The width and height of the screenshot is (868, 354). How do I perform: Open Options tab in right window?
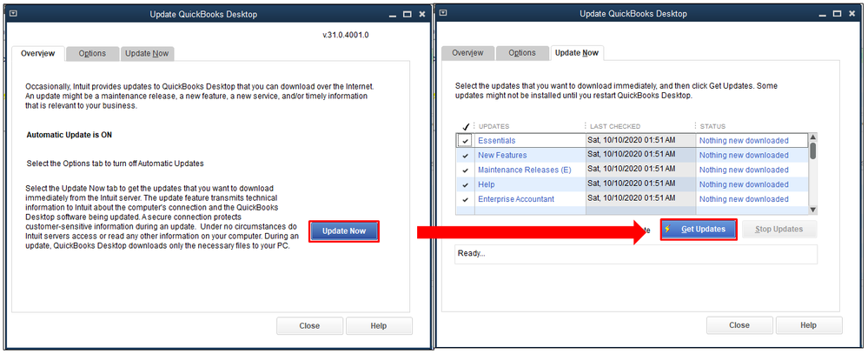522,53
